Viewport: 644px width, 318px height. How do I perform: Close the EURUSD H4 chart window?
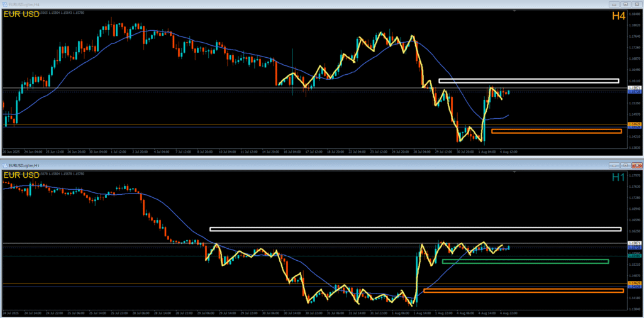pos(636,4)
